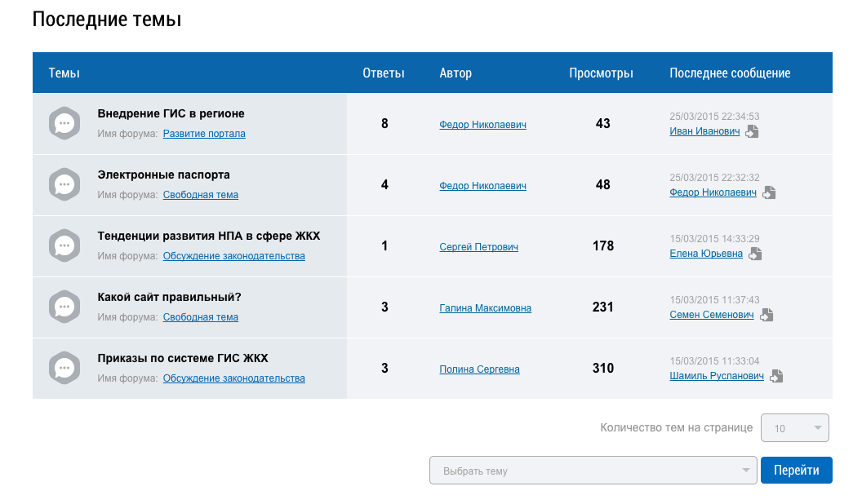Sort by the Просмотры column header

point(601,73)
